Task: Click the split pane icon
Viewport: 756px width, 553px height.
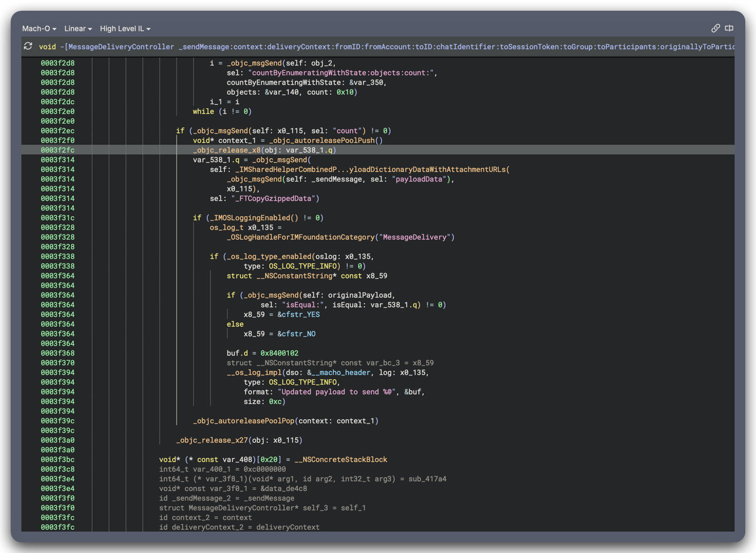Action: pos(729,28)
